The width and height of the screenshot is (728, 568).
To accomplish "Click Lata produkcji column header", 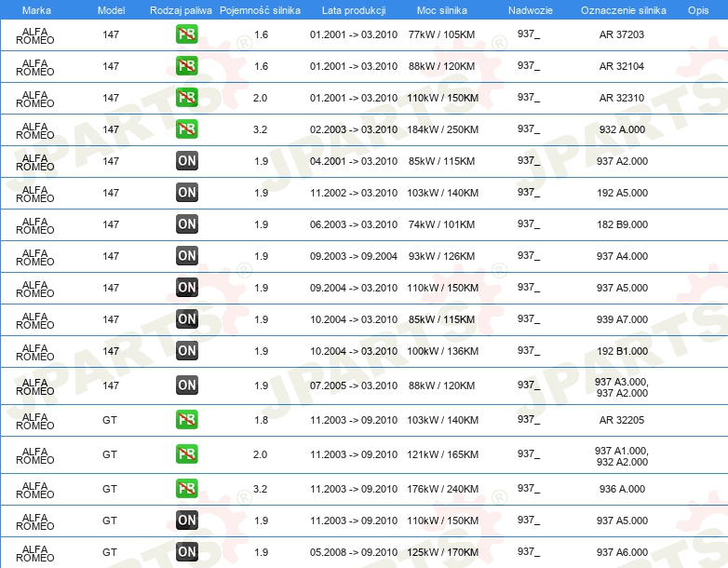I will pos(354,10).
